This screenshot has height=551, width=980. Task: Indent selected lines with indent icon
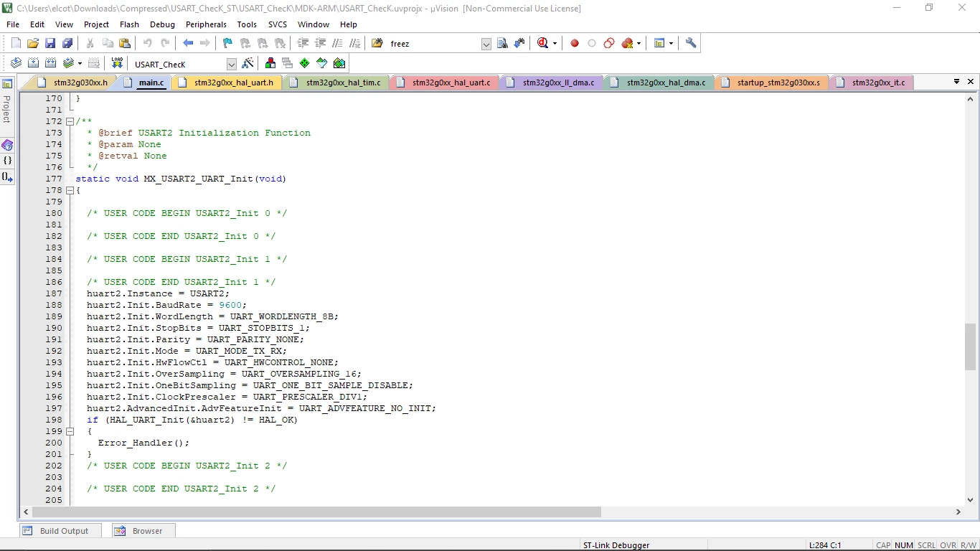click(303, 43)
